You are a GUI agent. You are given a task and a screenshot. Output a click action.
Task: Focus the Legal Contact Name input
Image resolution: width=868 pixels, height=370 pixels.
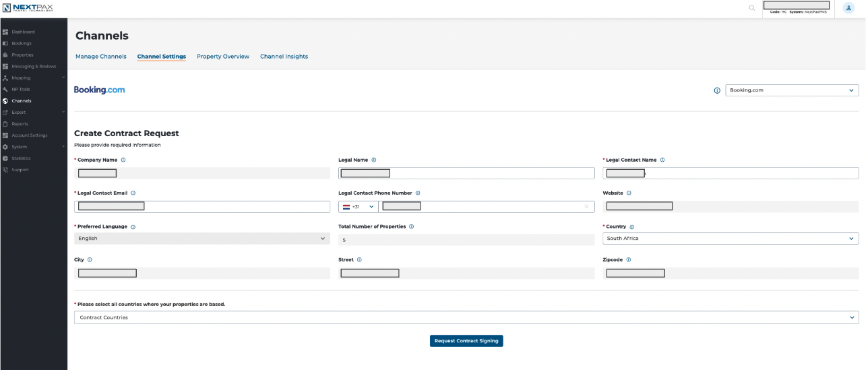(731, 173)
